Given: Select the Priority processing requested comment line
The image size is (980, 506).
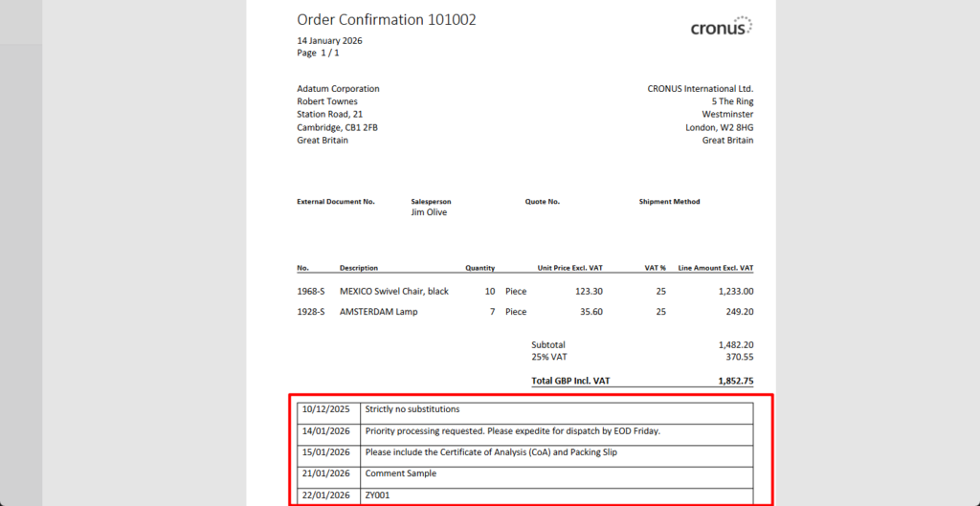Looking at the screenshot, I should coord(512,430).
